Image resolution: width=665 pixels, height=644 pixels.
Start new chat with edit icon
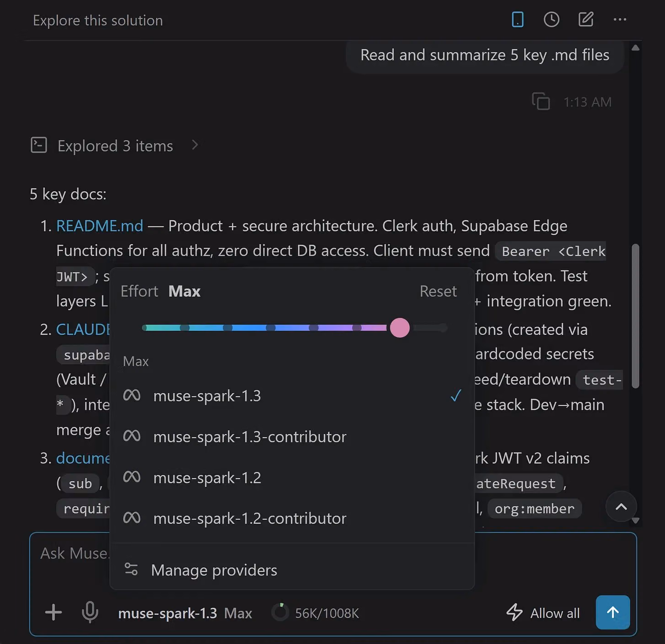point(586,20)
